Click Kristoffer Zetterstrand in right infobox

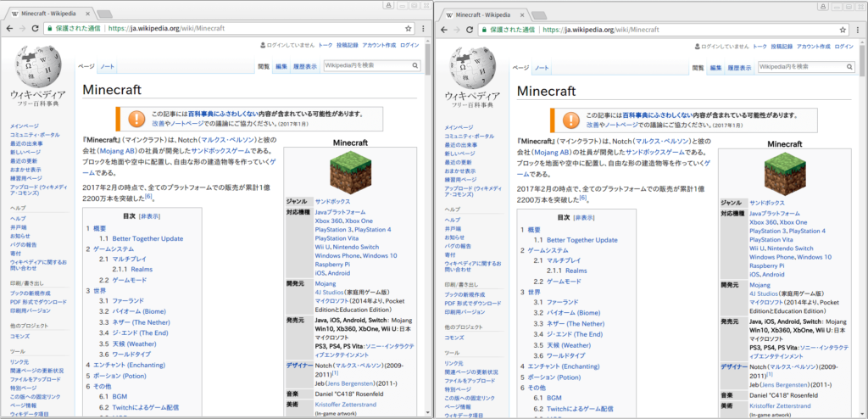tap(779, 406)
